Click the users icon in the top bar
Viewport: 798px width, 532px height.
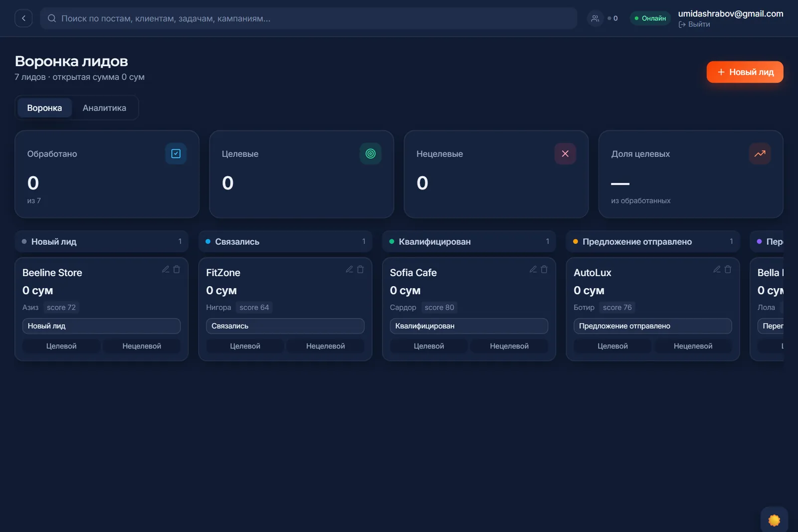coord(595,18)
